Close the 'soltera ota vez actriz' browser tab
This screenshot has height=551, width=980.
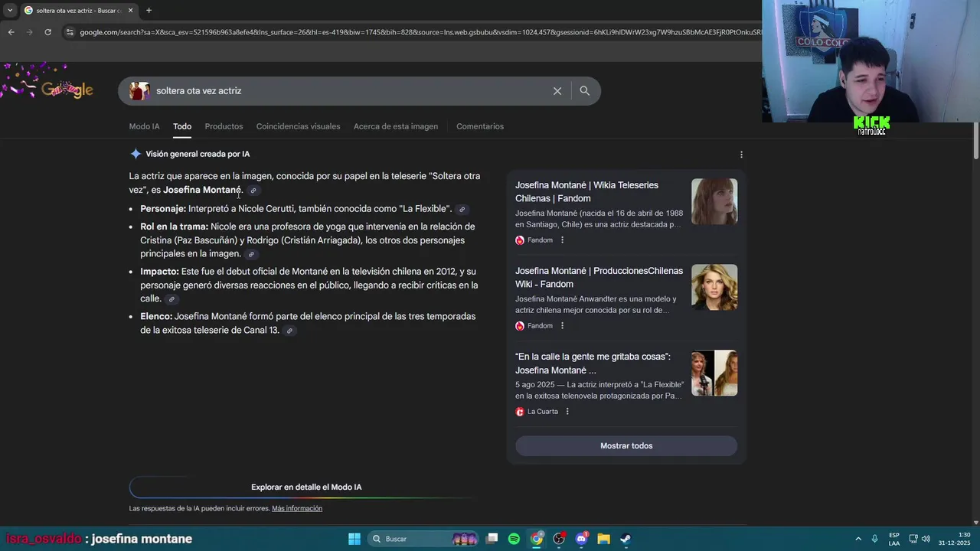click(x=130, y=11)
